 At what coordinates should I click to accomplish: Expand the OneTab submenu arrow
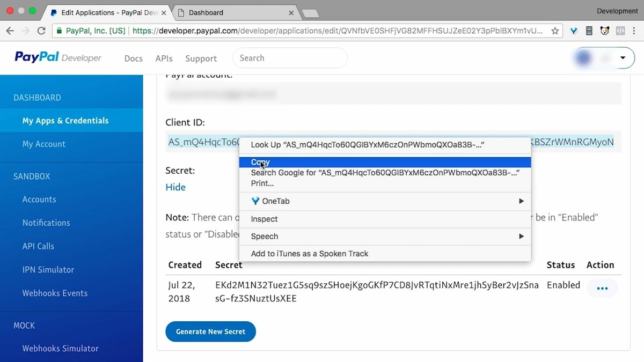521,201
